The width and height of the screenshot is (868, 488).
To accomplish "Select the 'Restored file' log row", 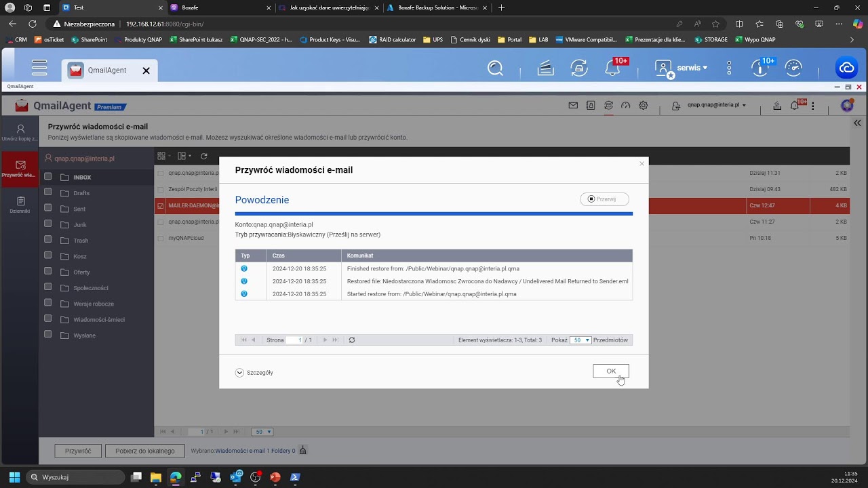I will pyautogui.click(x=434, y=281).
